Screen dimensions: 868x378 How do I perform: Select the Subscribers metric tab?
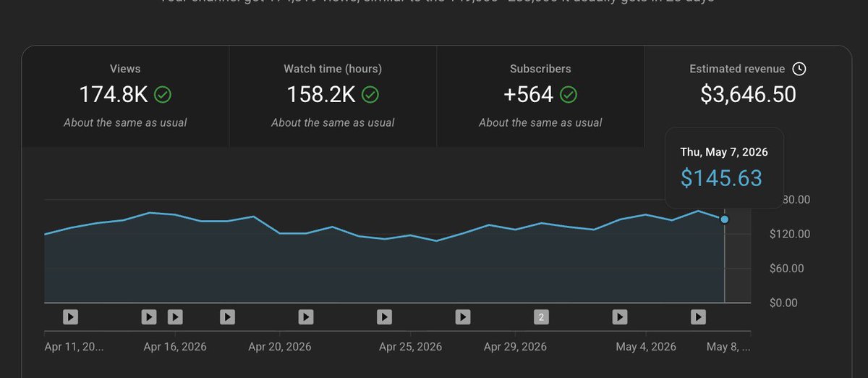point(540,97)
